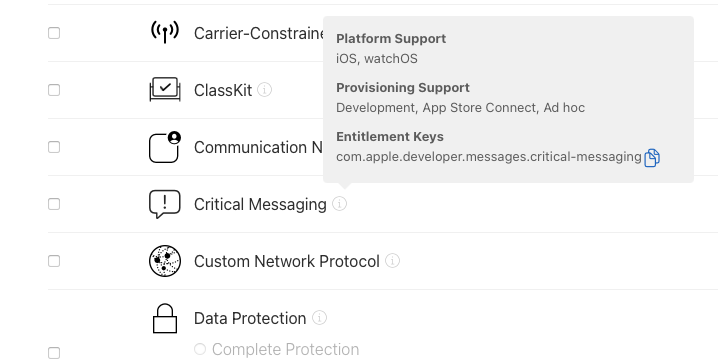Viewport: 718px width, 362px height.
Task: Toggle the Data Protection checkbox
Action: pos(54,353)
